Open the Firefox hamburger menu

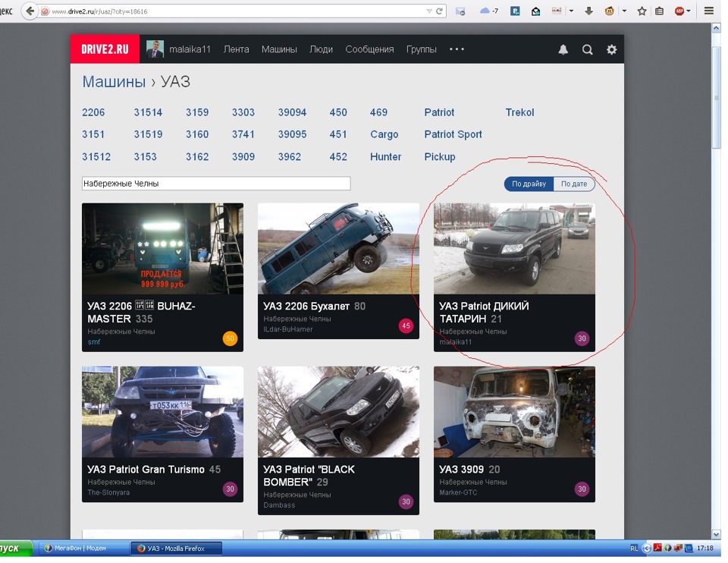(x=709, y=11)
